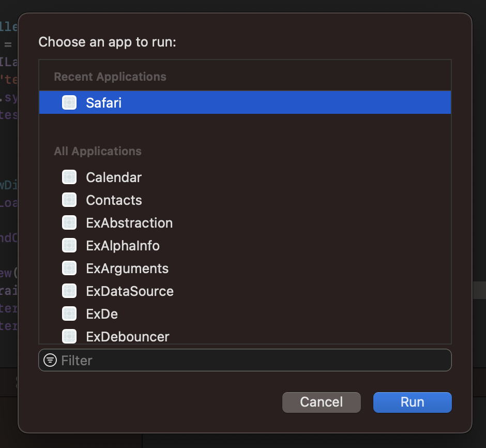Click the Safari app icon

[69, 102]
